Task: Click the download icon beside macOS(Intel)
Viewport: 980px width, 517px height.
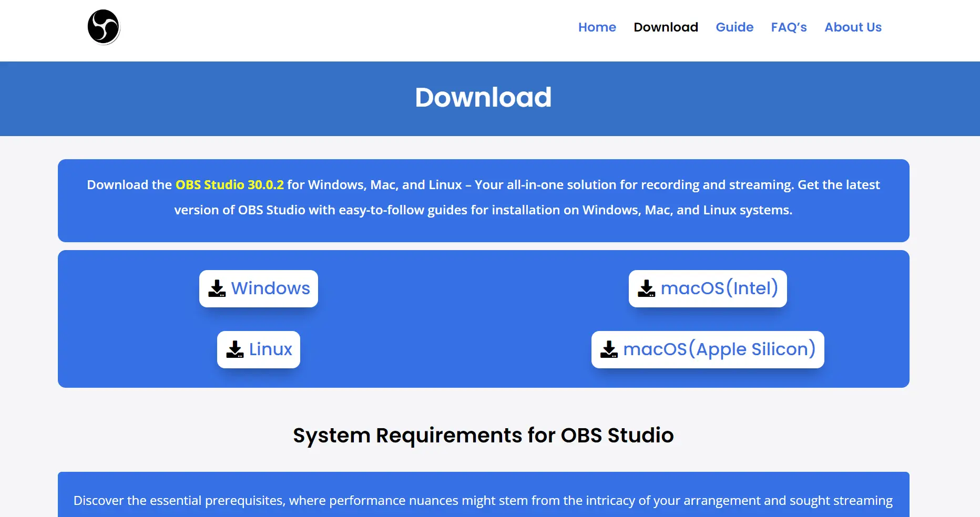Action: (x=647, y=288)
